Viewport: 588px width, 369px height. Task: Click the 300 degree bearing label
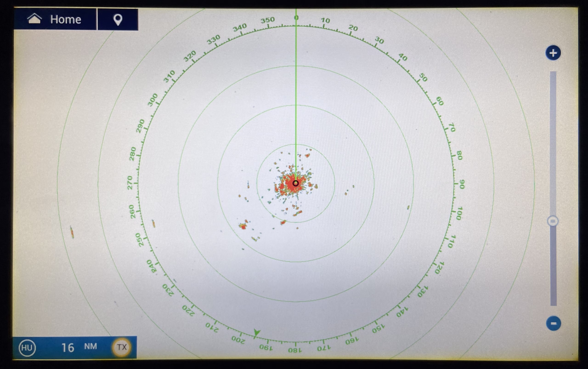coord(153,100)
